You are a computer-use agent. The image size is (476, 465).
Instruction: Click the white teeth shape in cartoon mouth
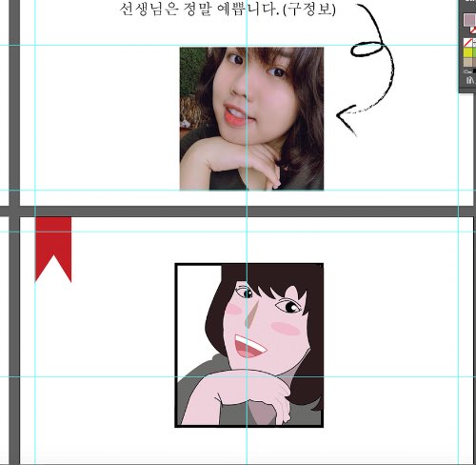point(250,344)
